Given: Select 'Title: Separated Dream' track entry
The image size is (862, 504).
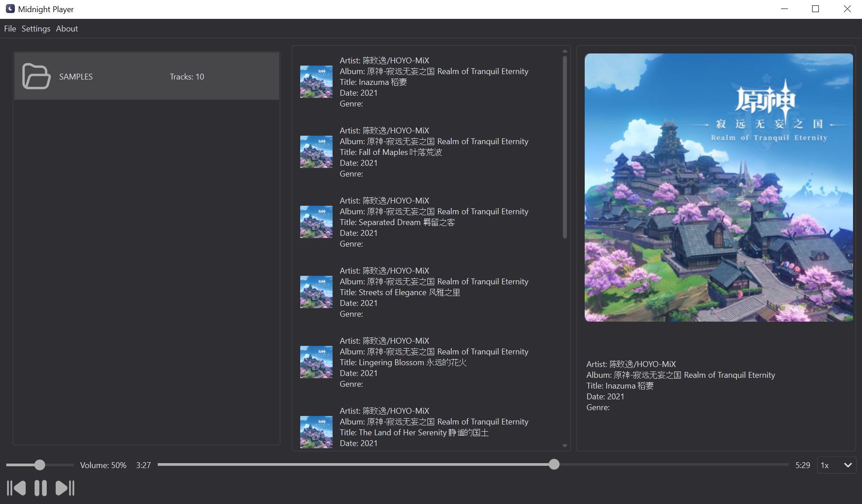Looking at the screenshot, I should pyautogui.click(x=397, y=222).
